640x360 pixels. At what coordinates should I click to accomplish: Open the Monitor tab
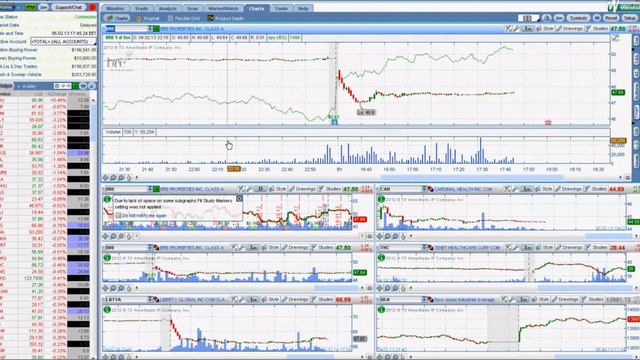(x=115, y=8)
